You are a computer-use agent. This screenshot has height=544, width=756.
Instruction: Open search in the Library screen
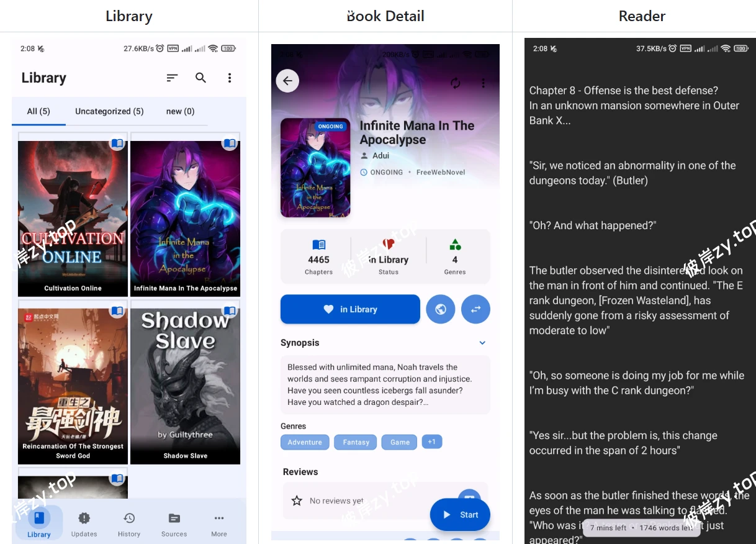pos(200,78)
